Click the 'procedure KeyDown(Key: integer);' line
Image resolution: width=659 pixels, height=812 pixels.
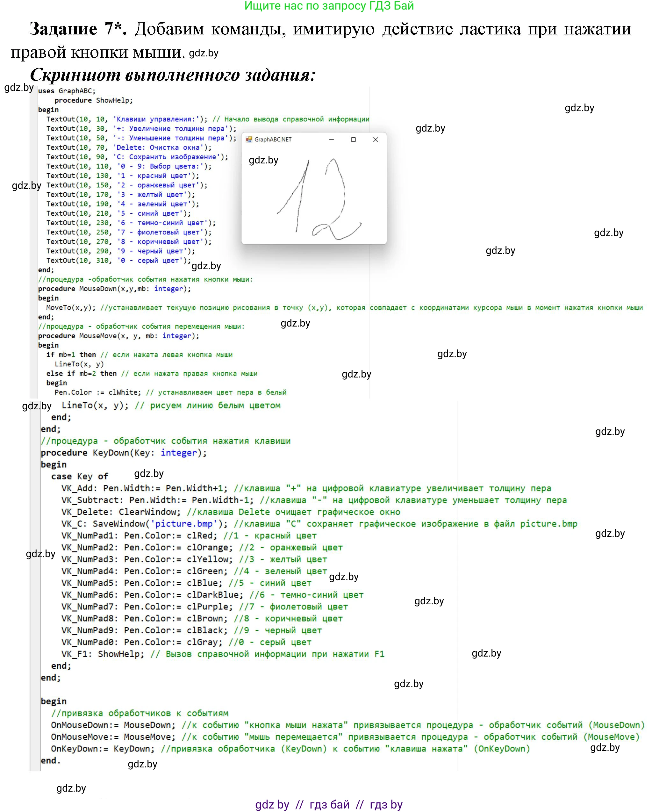(123, 452)
